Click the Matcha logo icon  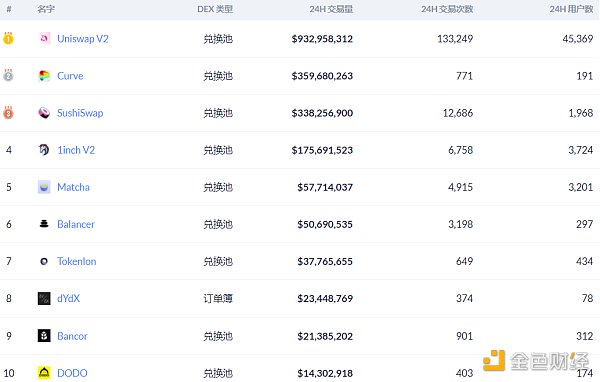tap(44, 187)
